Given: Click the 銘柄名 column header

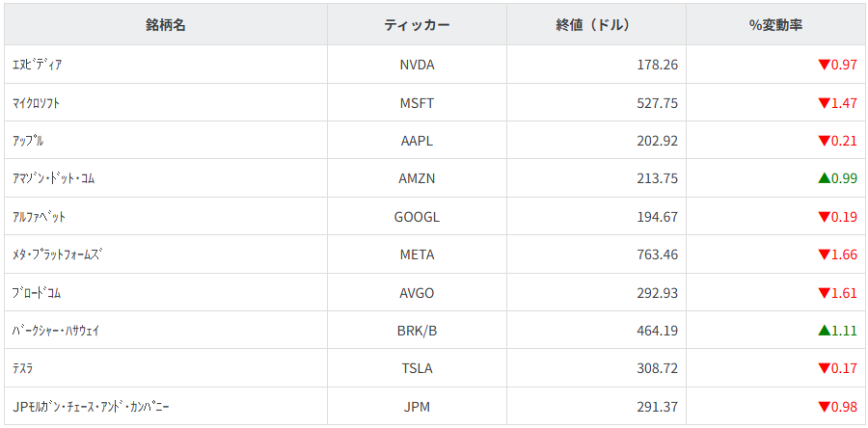Looking at the screenshot, I should [x=166, y=25].
